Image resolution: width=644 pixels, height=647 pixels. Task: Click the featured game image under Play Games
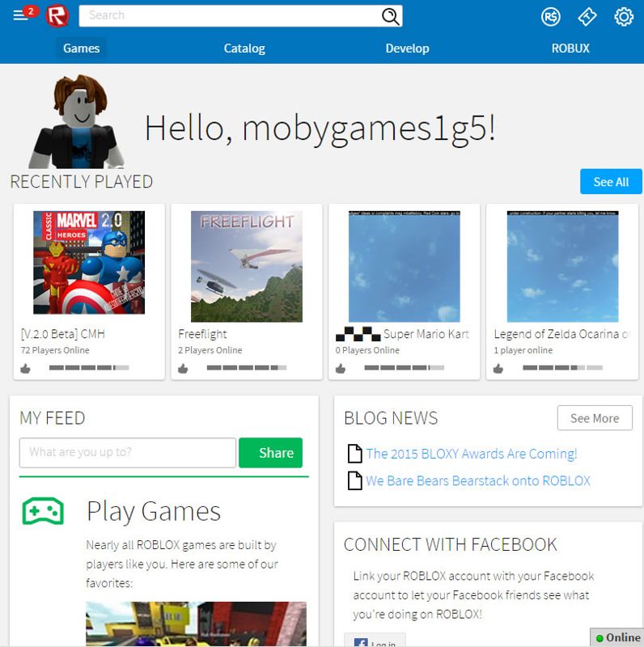click(196, 624)
